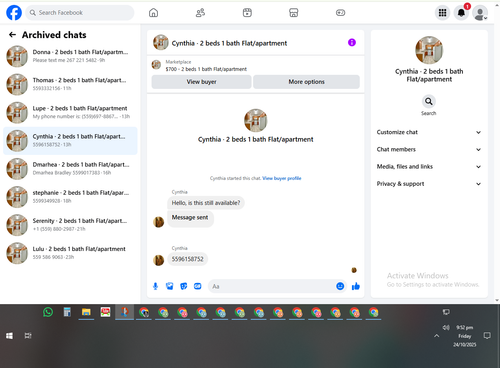Click the volume speaker tray icon
The height and width of the screenshot is (368, 500).
click(x=446, y=328)
